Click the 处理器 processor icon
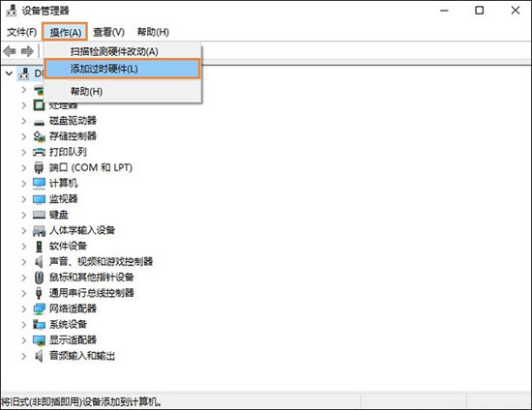 (39, 105)
